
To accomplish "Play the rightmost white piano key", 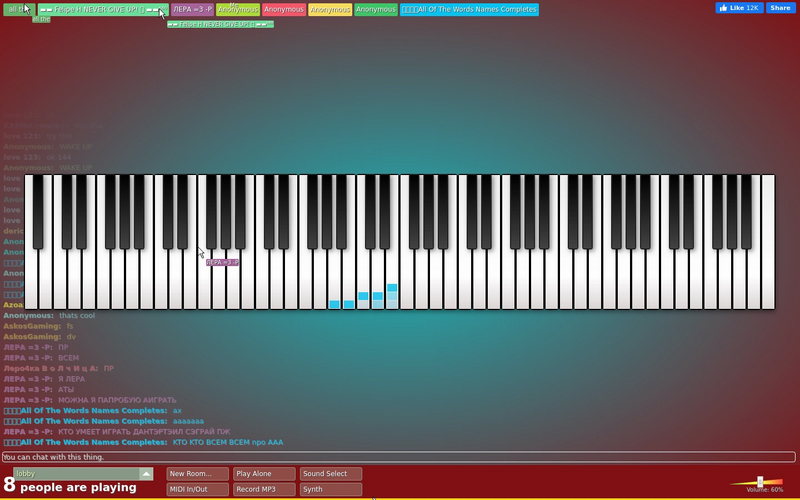I will point(768,242).
